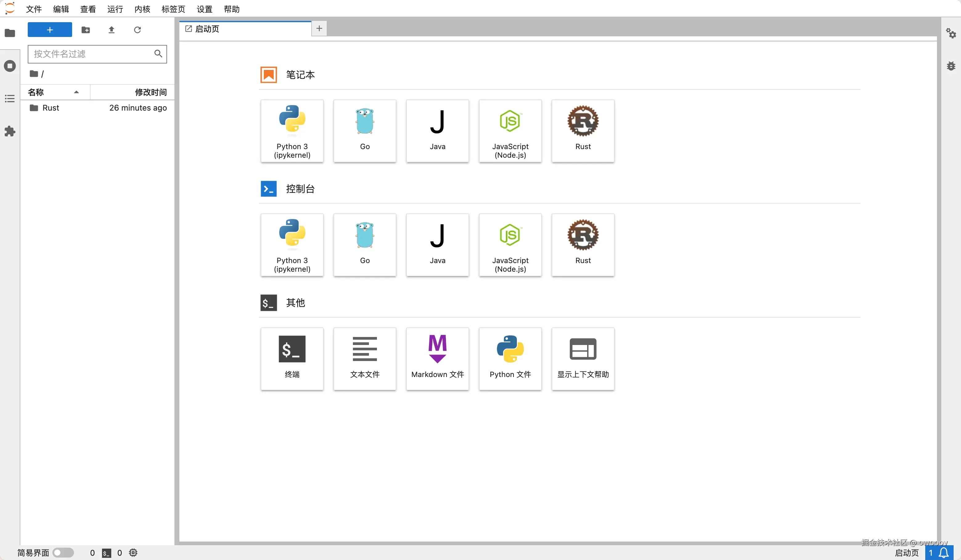Open the 文件 menu

[34, 9]
